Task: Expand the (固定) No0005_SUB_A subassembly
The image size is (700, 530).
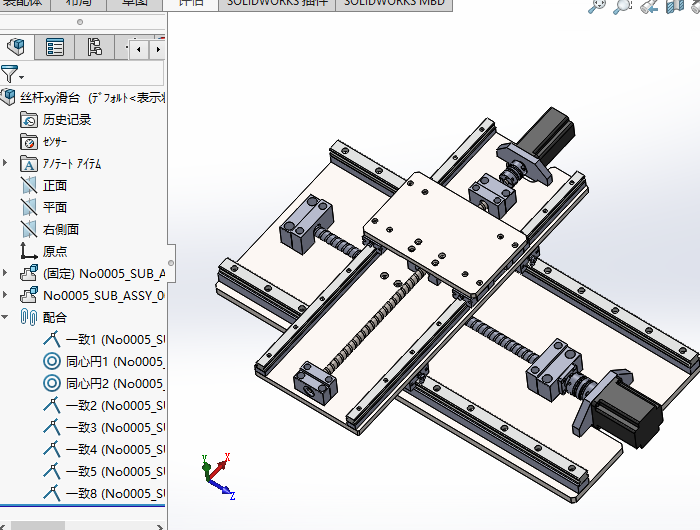Action: [x=5, y=272]
